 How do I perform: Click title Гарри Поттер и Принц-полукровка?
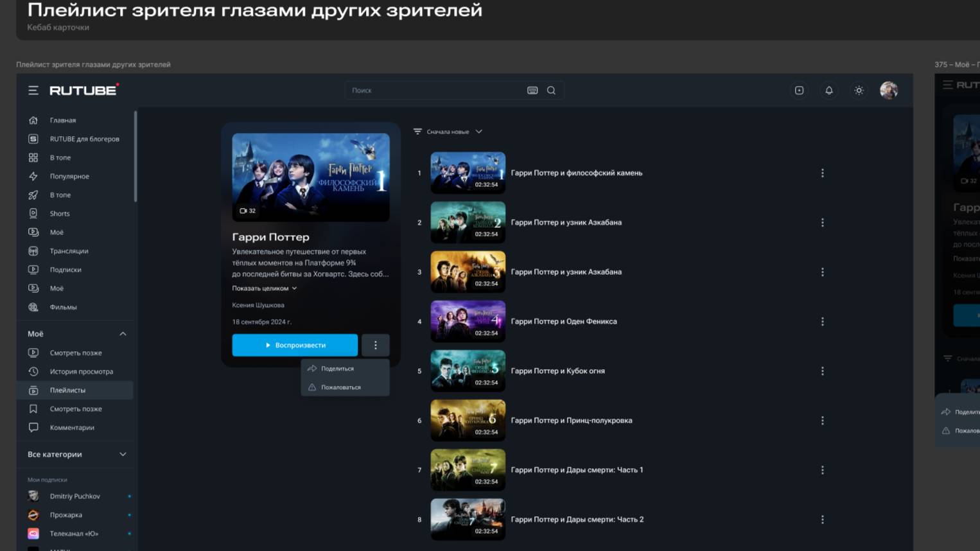coord(571,420)
